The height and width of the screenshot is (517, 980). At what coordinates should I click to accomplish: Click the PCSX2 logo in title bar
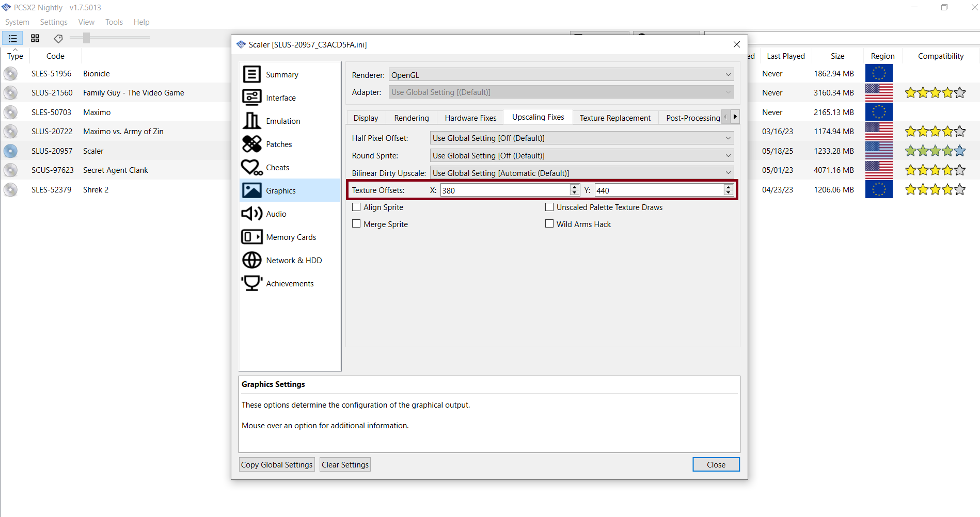point(6,7)
